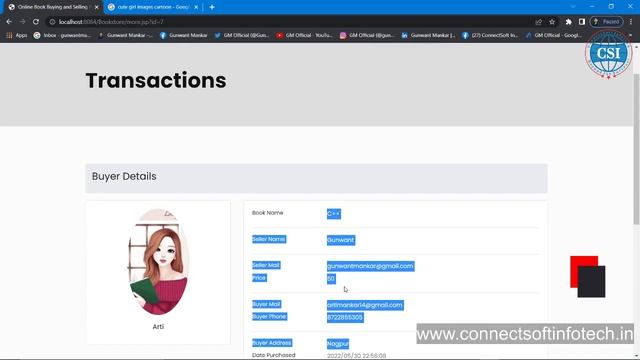
Task: Close the cute girl images cartoon tab
Action: 196,7
